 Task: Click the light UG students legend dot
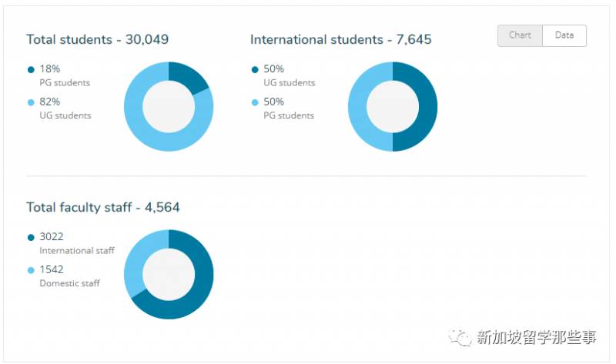click(31, 102)
